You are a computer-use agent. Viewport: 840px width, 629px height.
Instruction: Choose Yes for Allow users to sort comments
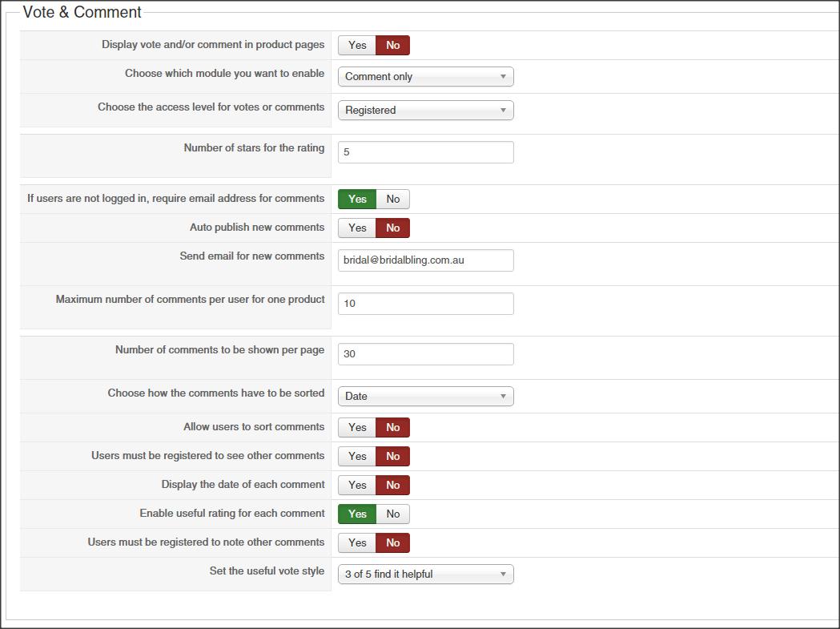coord(357,428)
